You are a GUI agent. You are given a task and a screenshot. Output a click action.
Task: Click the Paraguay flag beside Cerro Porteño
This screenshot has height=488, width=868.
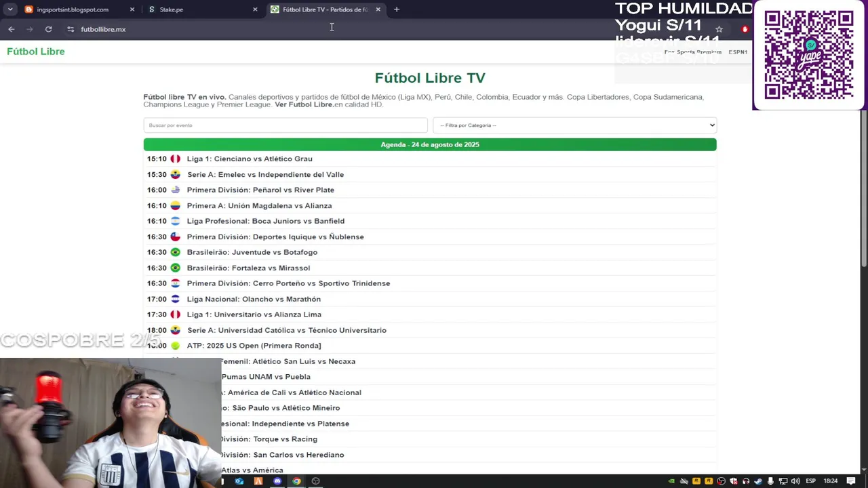176,283
